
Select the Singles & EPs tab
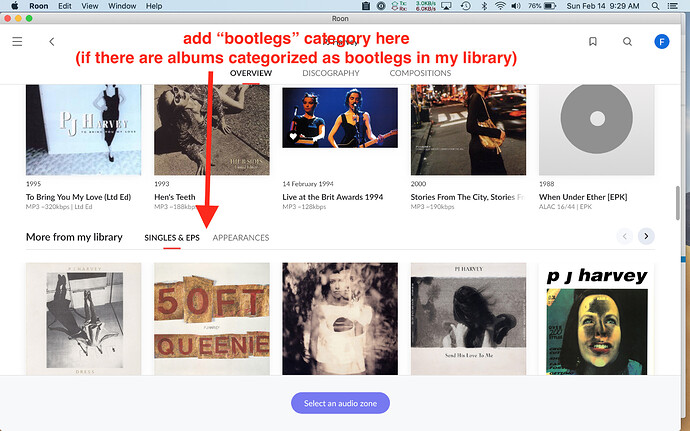pyautogui.click(x=172, y=238)
